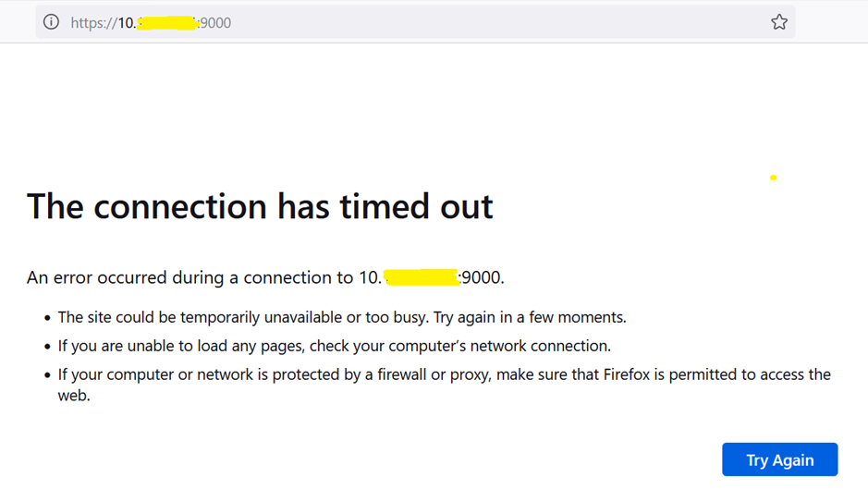The image size is (868, 502).
Task: Click the word "web." on the last line
Action: click(74, 396)
